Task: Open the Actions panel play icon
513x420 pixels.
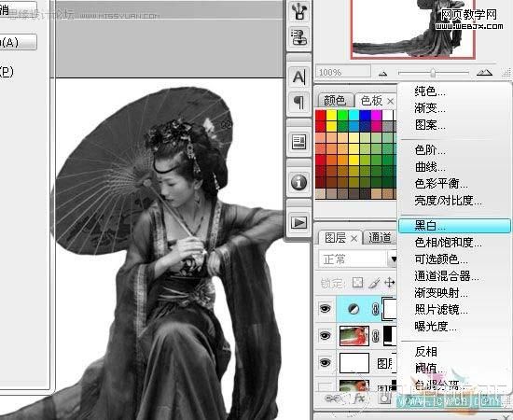Action: [298, 222]
